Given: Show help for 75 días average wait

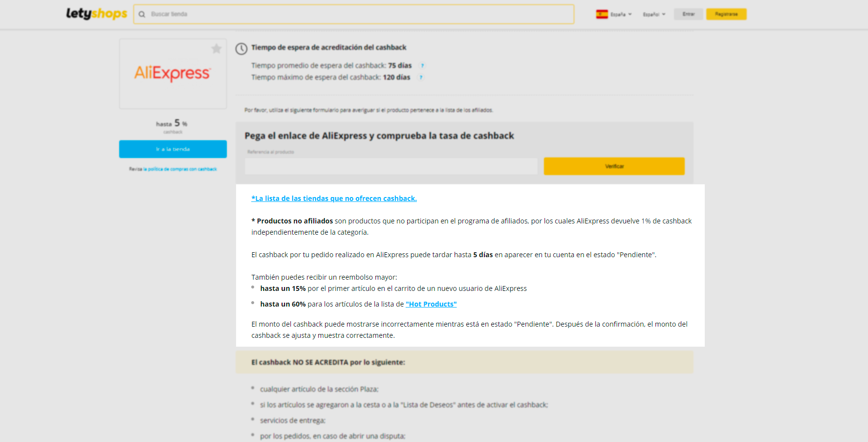Looking at the screenshot, I should 422,66.
